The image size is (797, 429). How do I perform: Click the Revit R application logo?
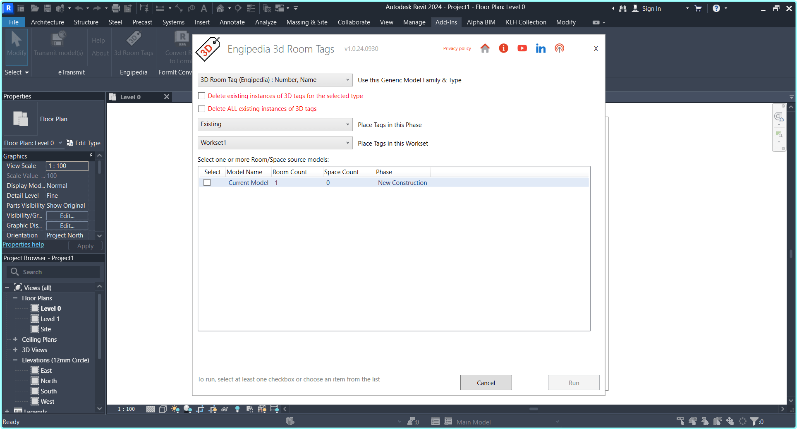(8, 8)
